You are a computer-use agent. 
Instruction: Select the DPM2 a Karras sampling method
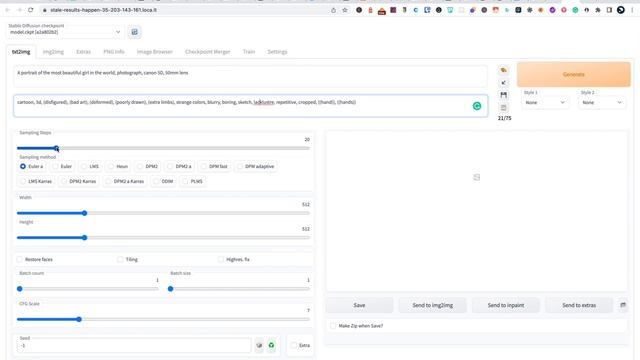[125, 181]
